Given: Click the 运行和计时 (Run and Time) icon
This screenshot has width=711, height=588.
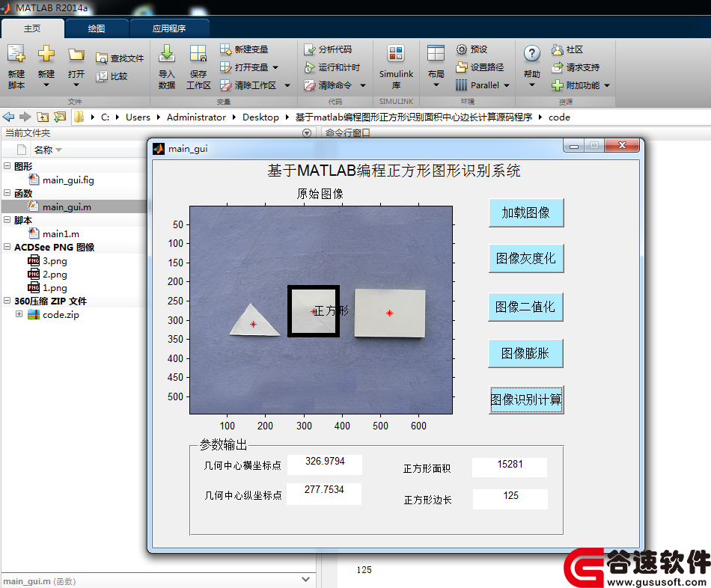Looking at the screenshot, I should click(309, 67).
